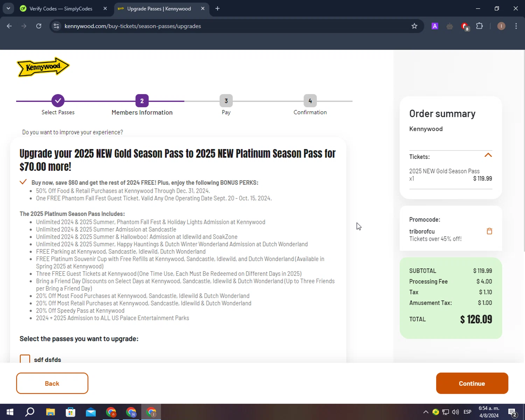
Task: Collapse the Tickets section chevron
Action: point(488,155)
